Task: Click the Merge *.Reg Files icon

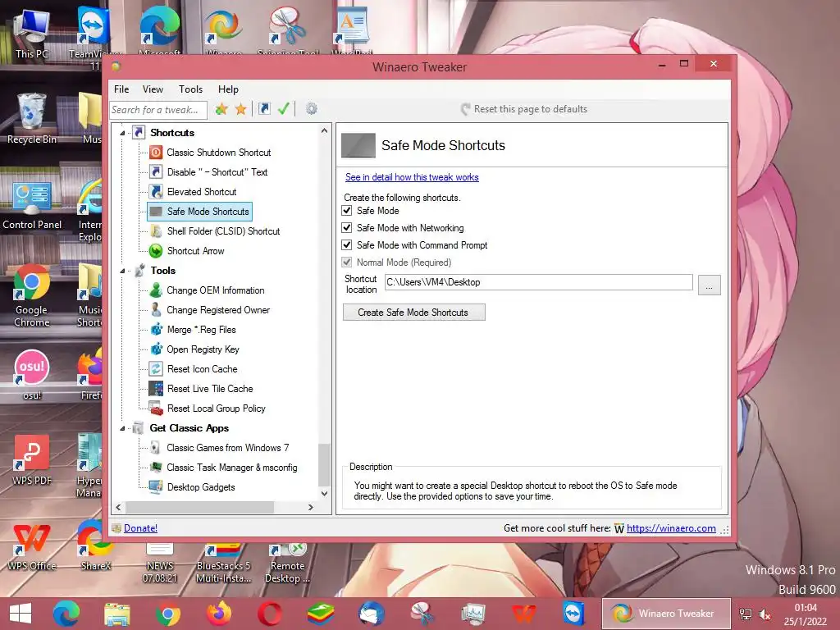Action: pos(156,330)
